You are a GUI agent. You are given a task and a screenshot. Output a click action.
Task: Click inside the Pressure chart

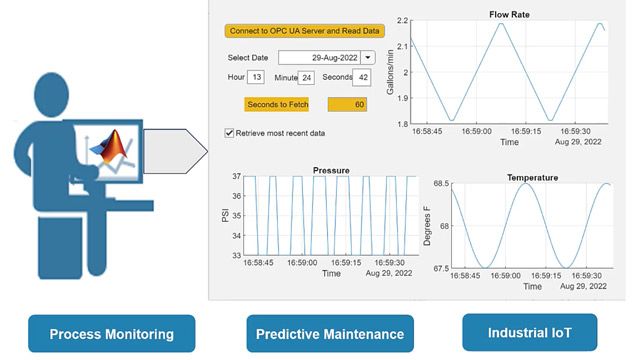[331, 216]
